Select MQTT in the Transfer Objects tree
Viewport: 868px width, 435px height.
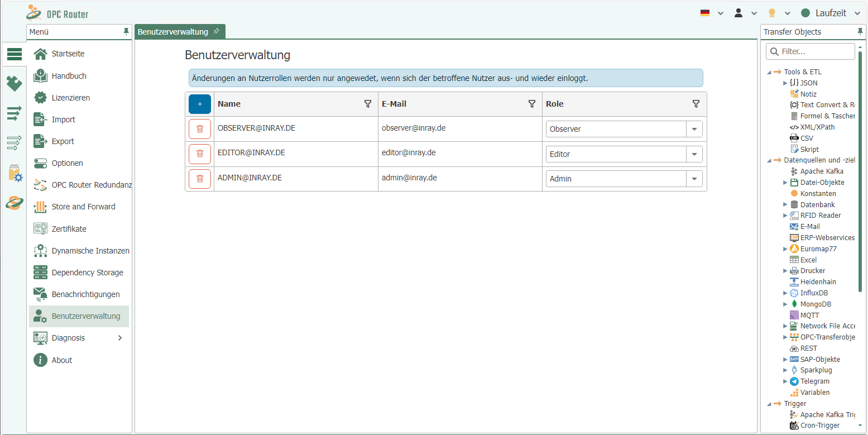[x=809, y=316]
